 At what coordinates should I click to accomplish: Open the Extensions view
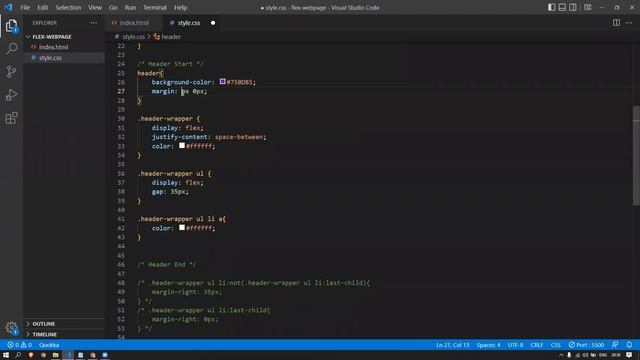(x=11, y=118)
